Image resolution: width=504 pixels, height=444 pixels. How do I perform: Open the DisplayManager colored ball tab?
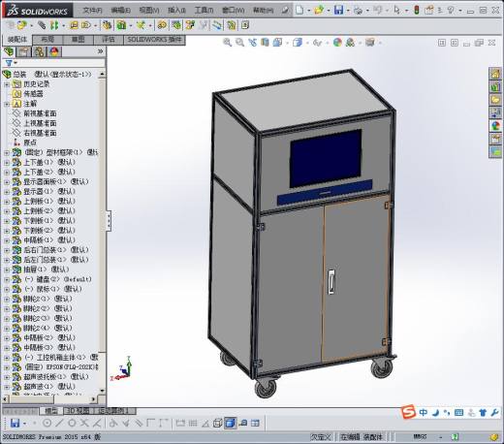coord(54,51)
